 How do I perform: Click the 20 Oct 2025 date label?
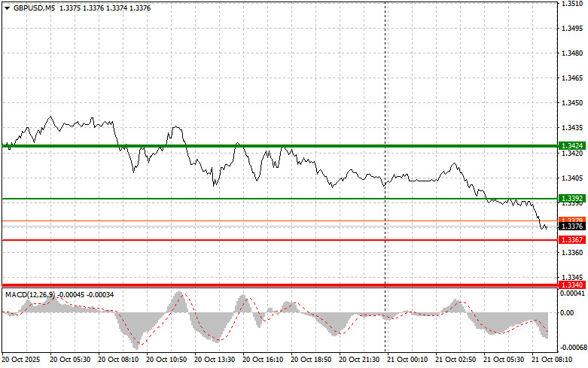[x=21, y=360]
